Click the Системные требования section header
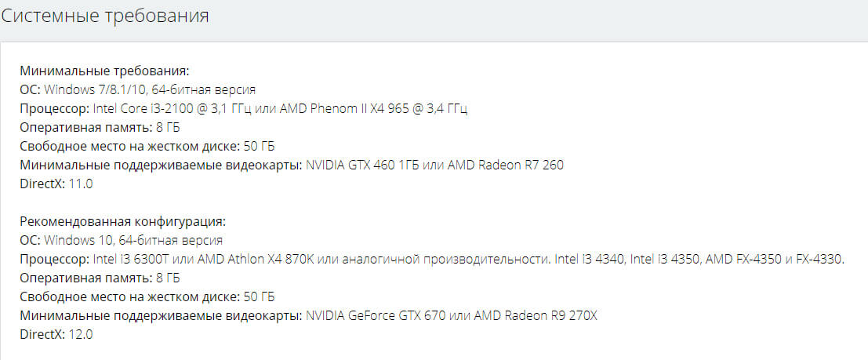 105,16
